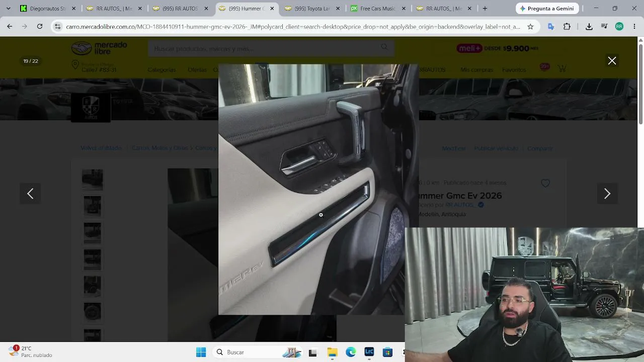
Task: Close the Diegorrautos tab
Action: pos(74,9)
